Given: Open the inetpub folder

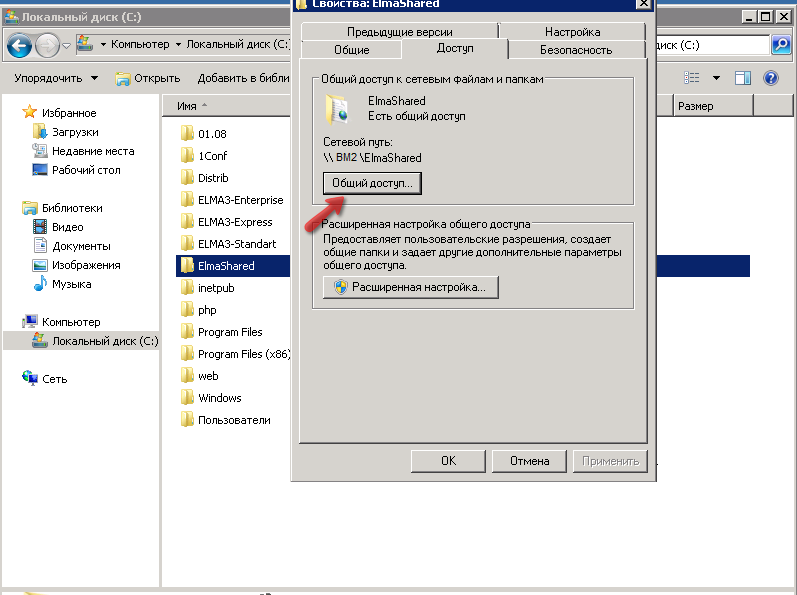Looking at the screenshot, I should (215, 288).
